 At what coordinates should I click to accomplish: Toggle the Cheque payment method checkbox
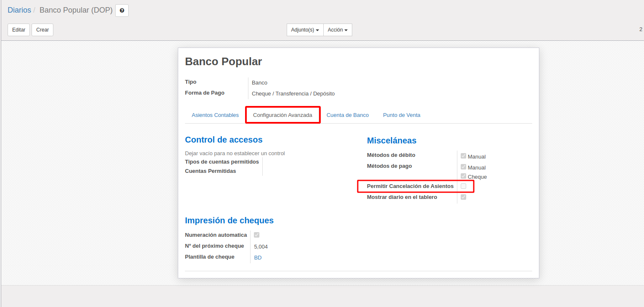point(463,176)
